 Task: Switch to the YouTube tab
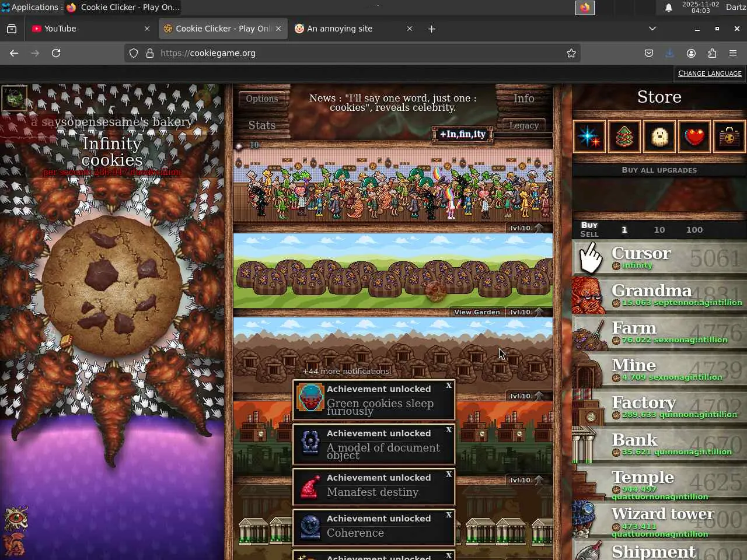pyautogui.click(x=89, y=29)
